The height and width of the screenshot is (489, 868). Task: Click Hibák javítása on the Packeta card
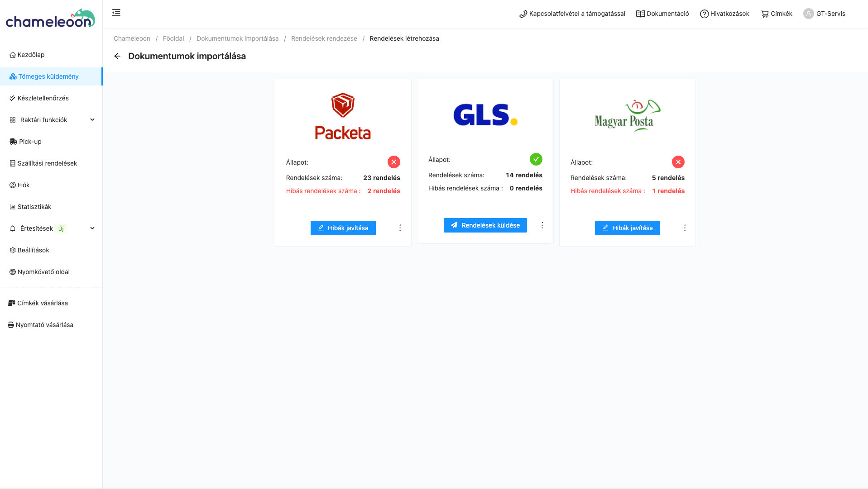point(343,228)
